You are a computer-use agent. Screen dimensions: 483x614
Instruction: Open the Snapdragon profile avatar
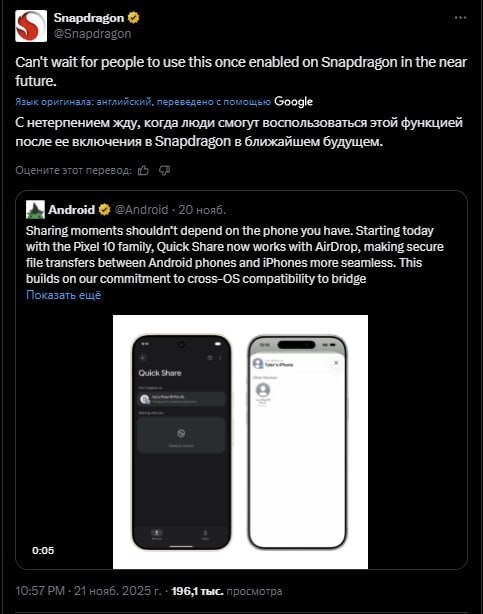pyautogui.click(x=31, y=26)
